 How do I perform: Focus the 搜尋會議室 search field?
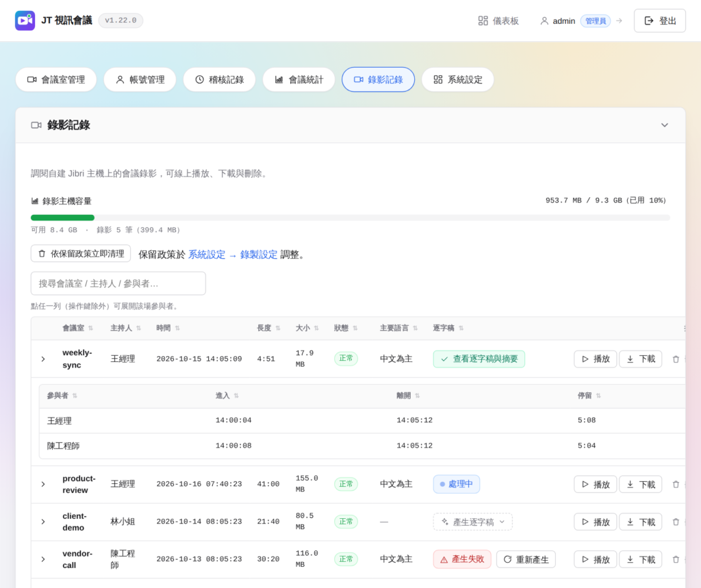click(x=118, y=283)
